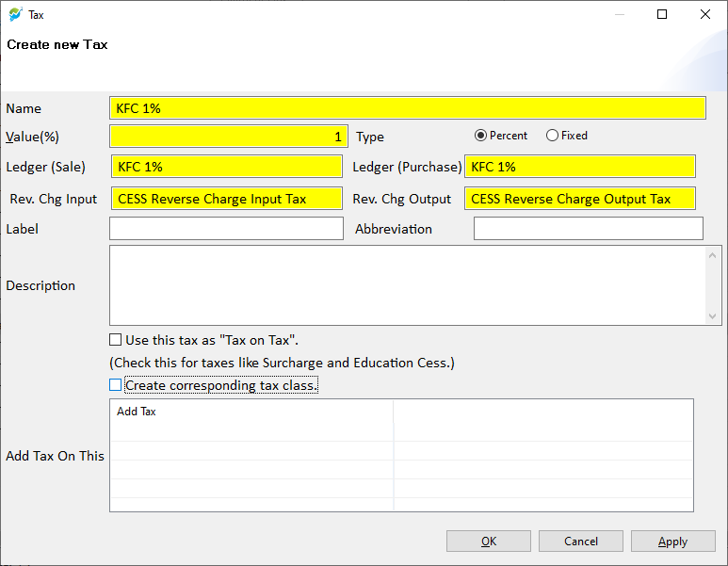
Task: Open the Ledger (Purchase) field
Action: pyautogui.click(x=580, y=167)
